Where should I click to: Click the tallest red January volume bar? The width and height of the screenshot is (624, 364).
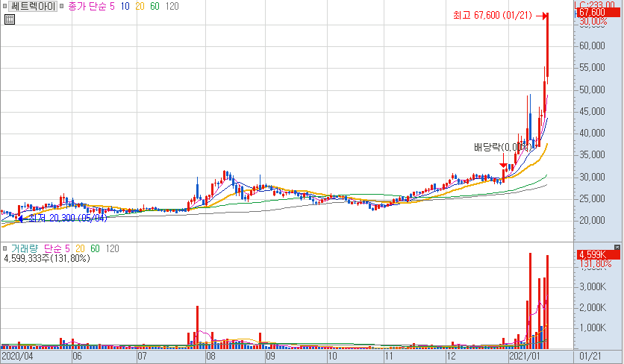[530, 301]
